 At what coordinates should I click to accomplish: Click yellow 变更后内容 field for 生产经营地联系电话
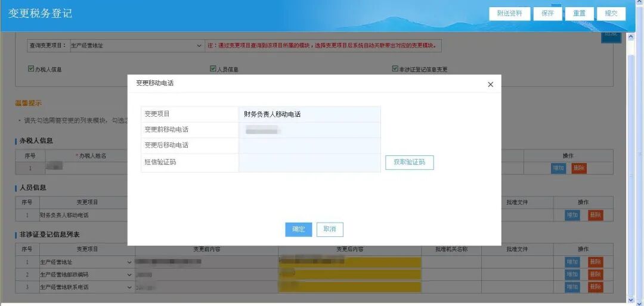tap(349, 287)
